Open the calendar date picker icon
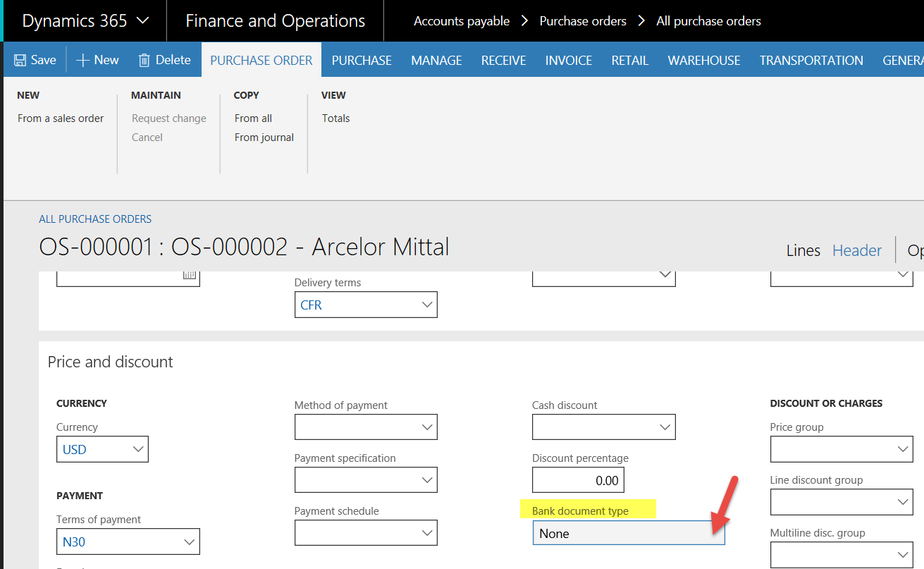Screen dimensions: 924x569 point(189,276)
